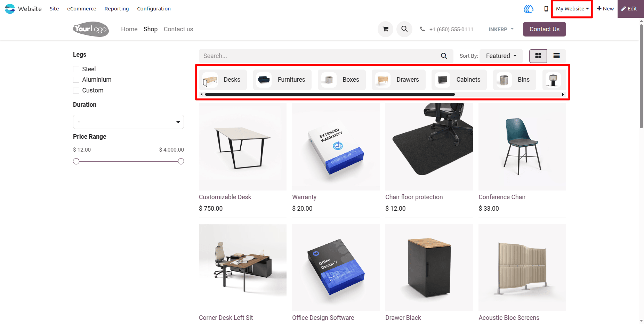
Task: Check the Aluminium legs filter
Action: point(76,80)
